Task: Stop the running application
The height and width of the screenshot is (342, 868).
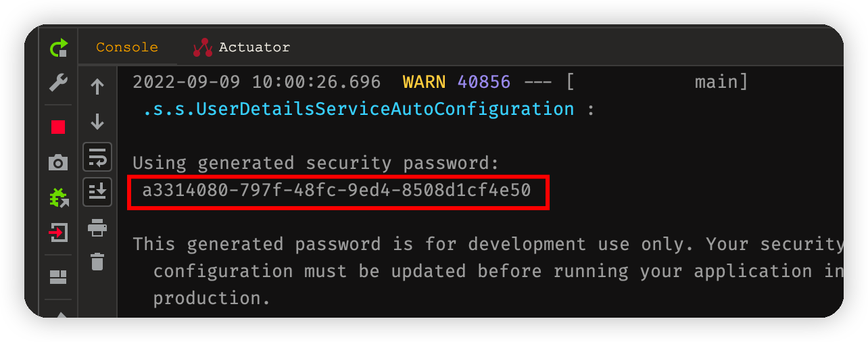Action: pyautogui.click(x=59, y=126)
